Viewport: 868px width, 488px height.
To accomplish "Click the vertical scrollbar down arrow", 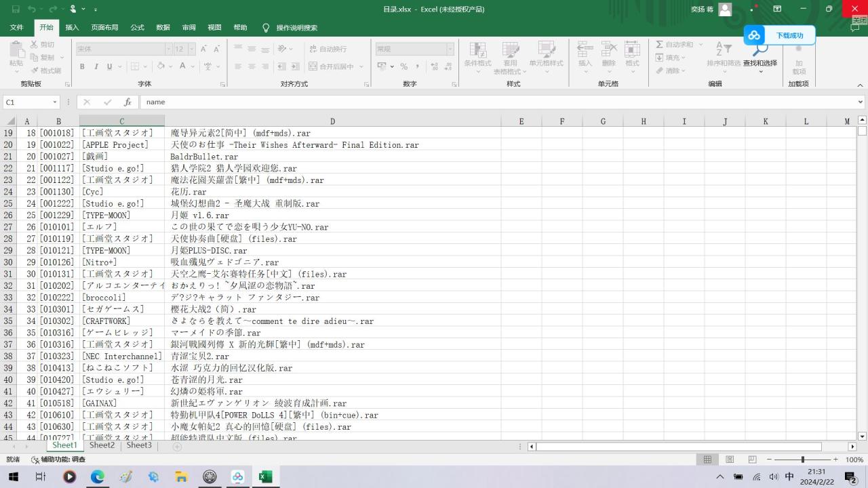I will point(862,436).
